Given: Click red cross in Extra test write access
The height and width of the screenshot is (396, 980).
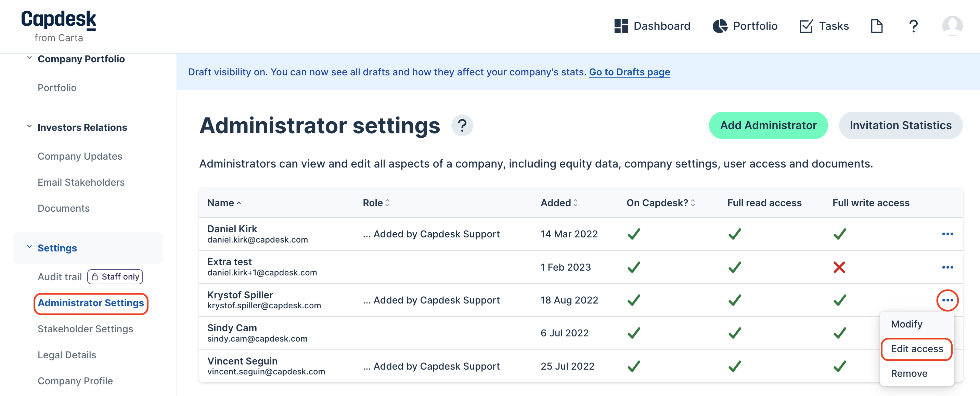Looking at the screenshot, I should pos(839,267).
